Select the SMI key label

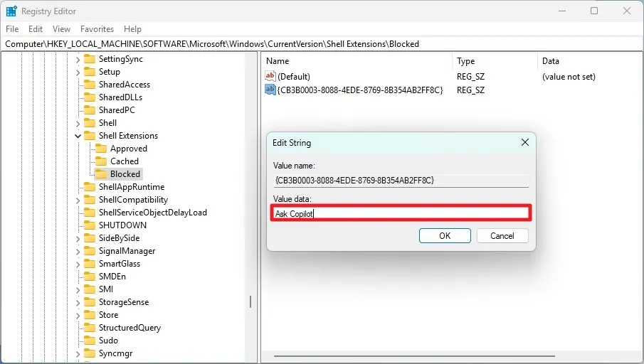coord(106,289)
